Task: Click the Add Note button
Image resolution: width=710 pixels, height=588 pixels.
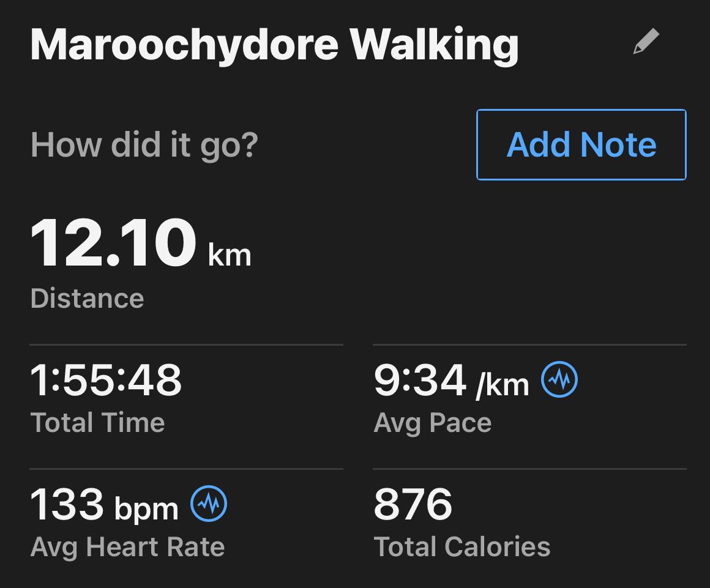Action: (x=581, y=145)
